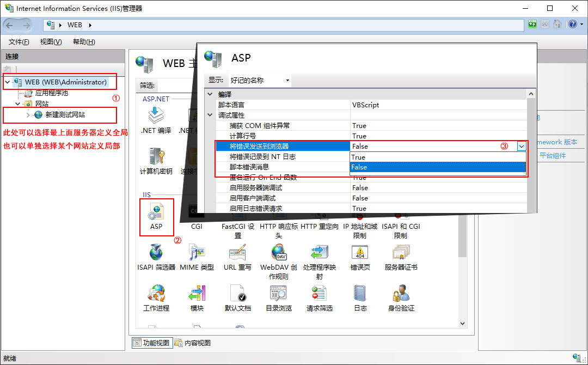The image size is (588, 365).
Task: Select 启用客户端调试 property row
Action: [x=371, y=198]
